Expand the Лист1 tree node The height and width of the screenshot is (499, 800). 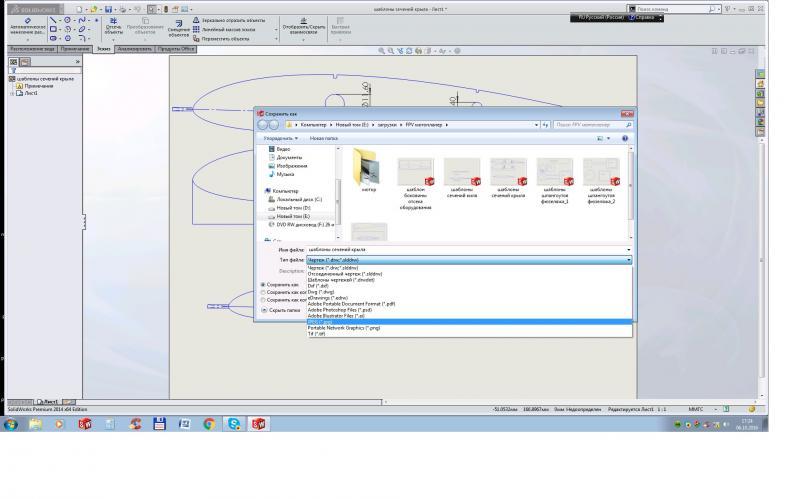[x=12, y=93]
